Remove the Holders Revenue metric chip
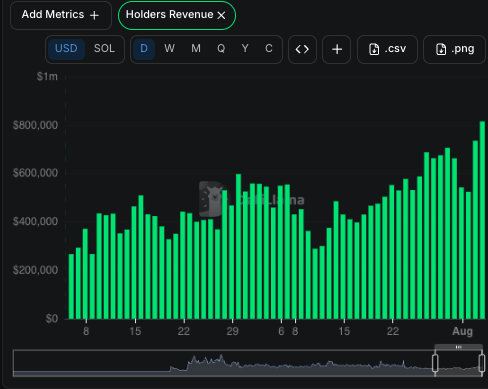Image resolution: width=488 pixels, height=389 pixels. click(x=221, y=15)
